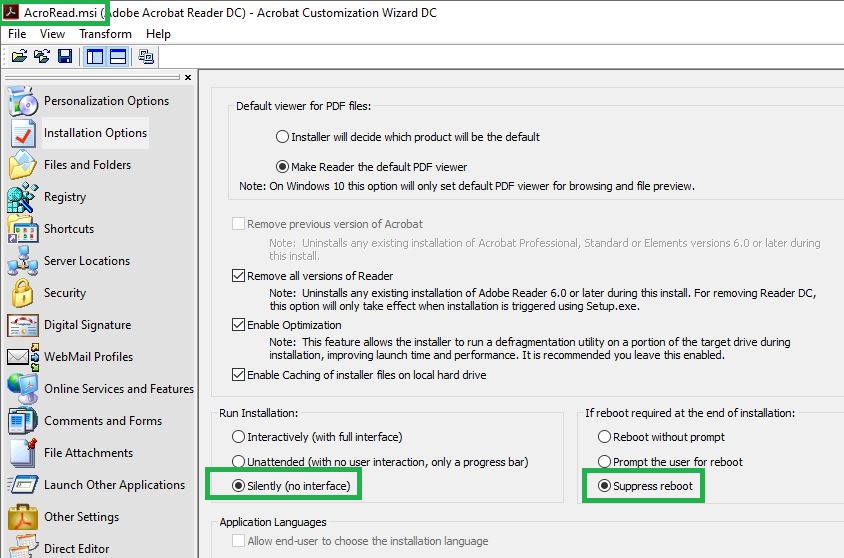Toggle the horizontal split pane view icon

click(x=118, y=56)
